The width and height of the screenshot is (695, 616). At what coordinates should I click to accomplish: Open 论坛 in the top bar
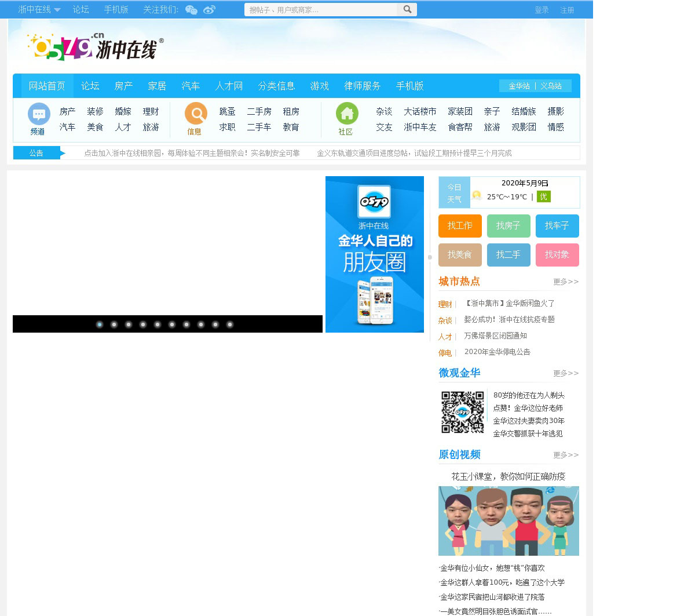point(81,9)
